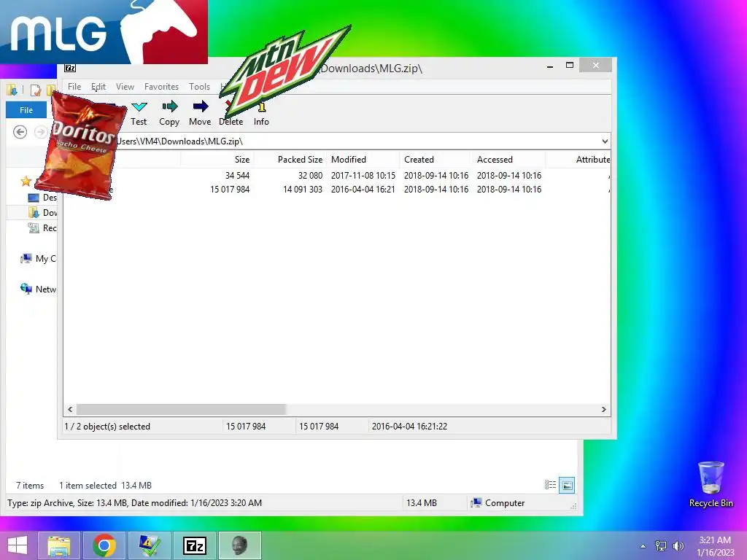Open the blue File tab in Explorer
Screen dimensions: 747x560
coord(26,110)
